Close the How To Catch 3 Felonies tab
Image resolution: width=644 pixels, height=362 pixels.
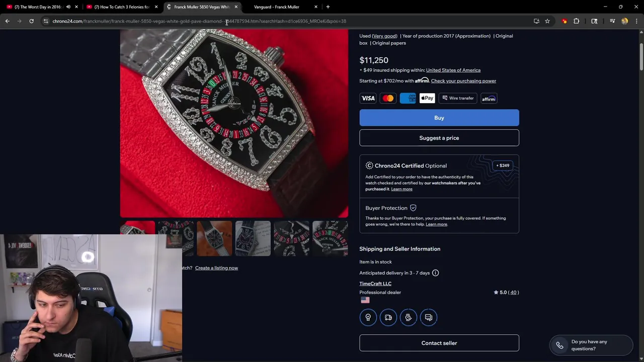[x=156, y=7]
